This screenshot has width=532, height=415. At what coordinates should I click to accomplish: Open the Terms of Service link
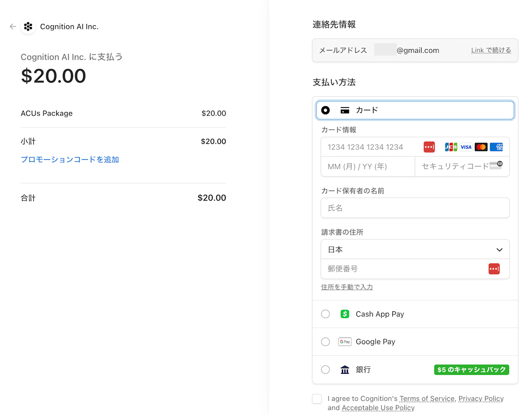[x=427, y=399]
